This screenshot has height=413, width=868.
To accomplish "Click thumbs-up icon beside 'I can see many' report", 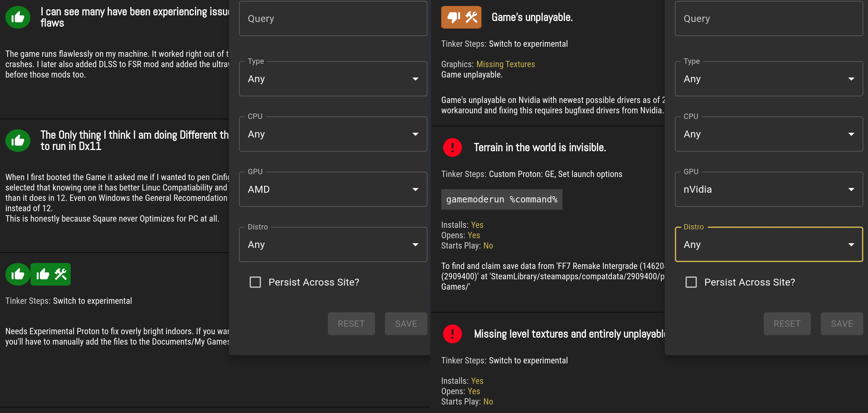I will pyautogui.click(x=18, y=17).
